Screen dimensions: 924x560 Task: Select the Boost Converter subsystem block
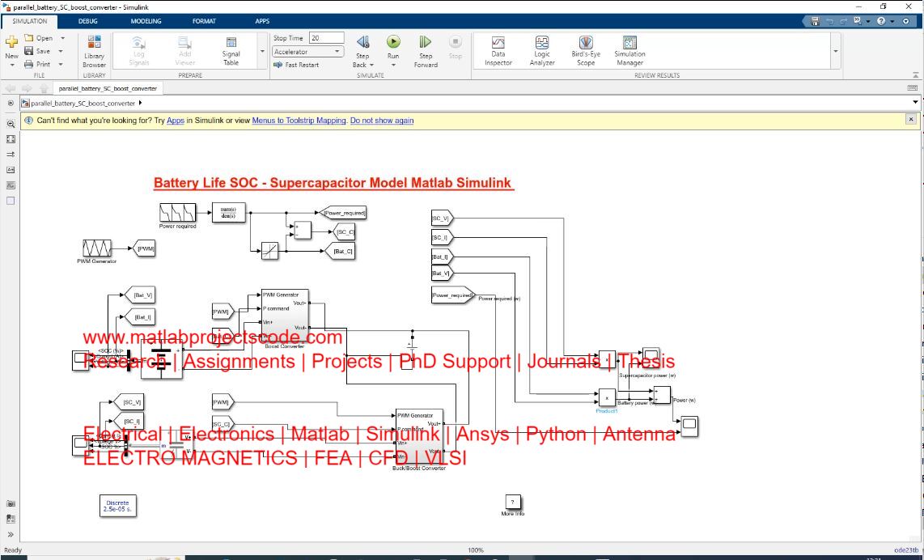(x=285, y=316)
